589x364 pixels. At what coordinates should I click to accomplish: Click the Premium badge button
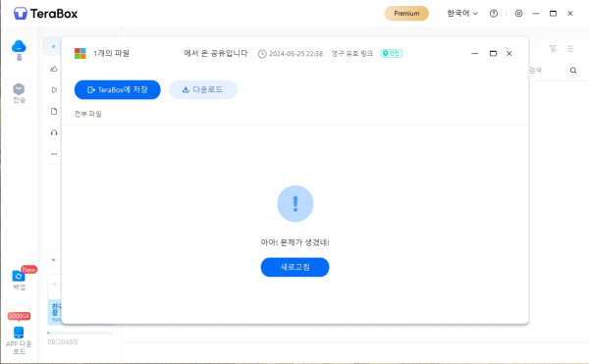(406, 14)
